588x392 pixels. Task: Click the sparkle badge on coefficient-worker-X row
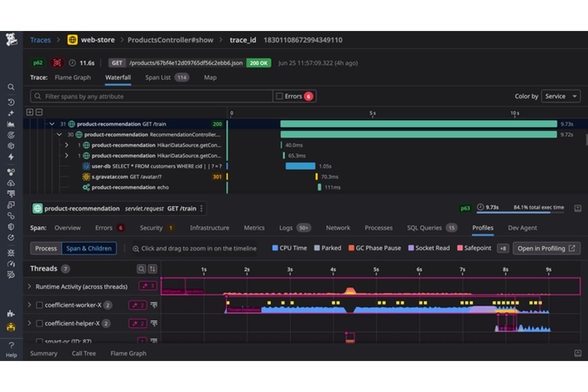(138, 305)
